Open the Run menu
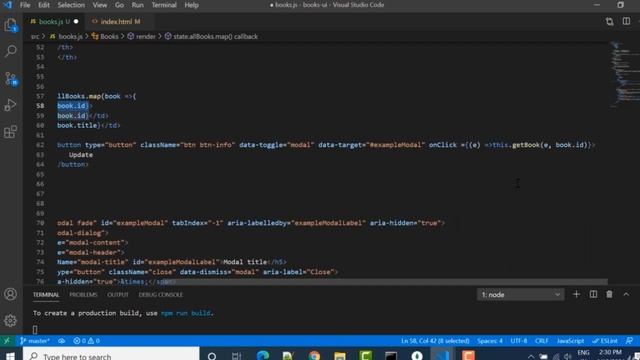Image resolution: width=640 pixels, height=360 pixels. point(138,5)
